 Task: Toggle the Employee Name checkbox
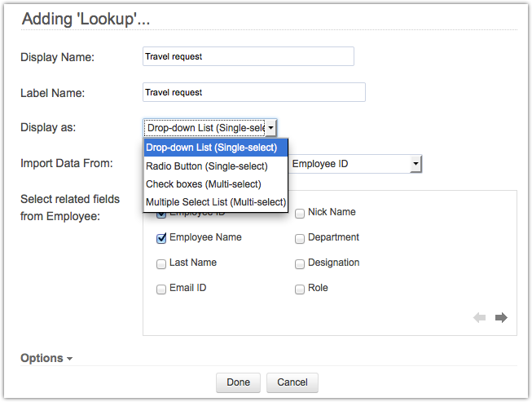click(161, 238)
